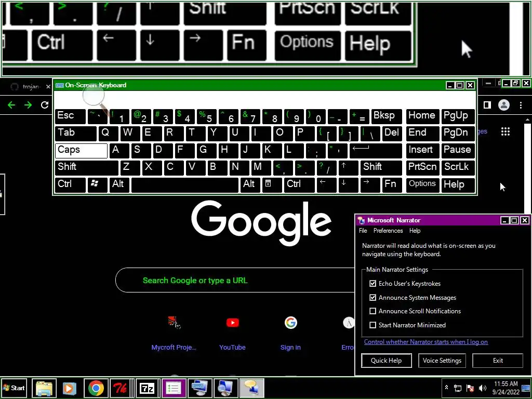Click the up arrow key on keyboard
The image size is (532, 399).
pyautogui.click(x=349, y=168)
